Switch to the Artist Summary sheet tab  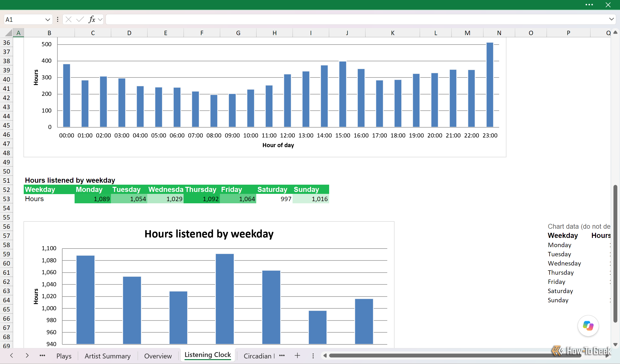point(108,356)
